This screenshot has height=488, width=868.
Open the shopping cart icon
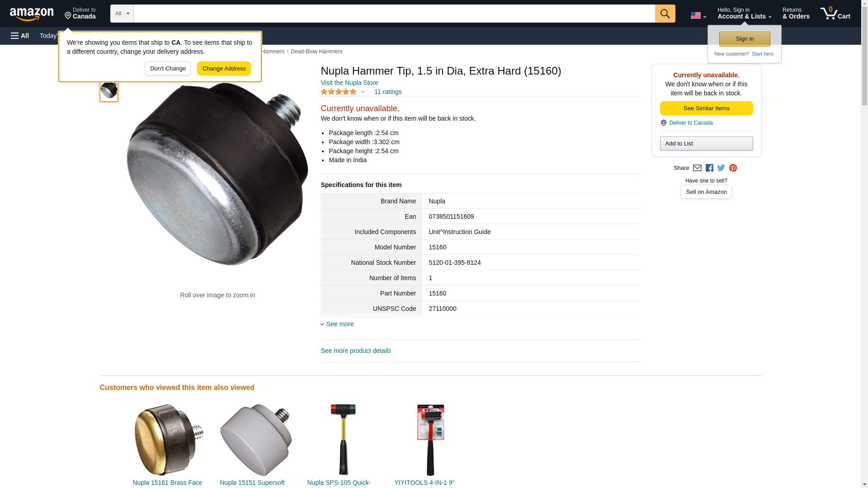835,14
